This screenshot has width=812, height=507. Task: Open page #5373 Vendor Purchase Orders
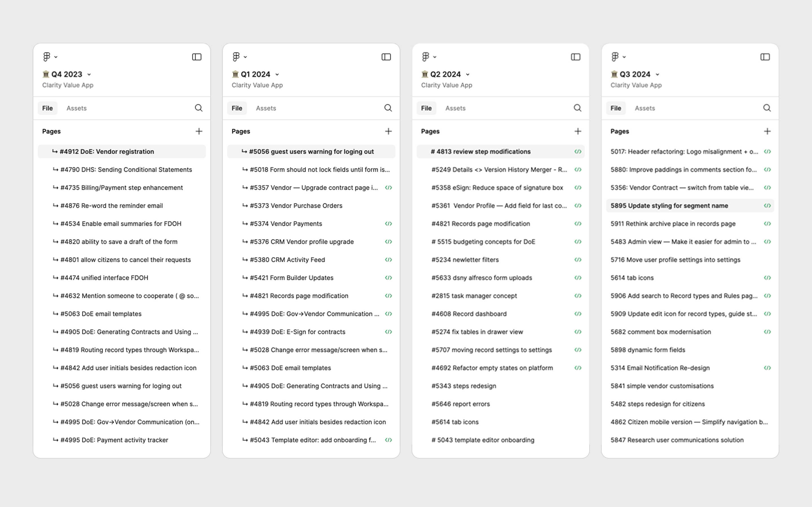click(x=296, y=206)
